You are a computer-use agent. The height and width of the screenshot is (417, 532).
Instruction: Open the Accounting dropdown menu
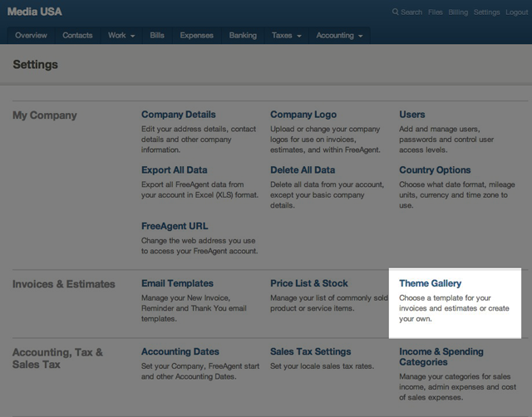point(339,36)
